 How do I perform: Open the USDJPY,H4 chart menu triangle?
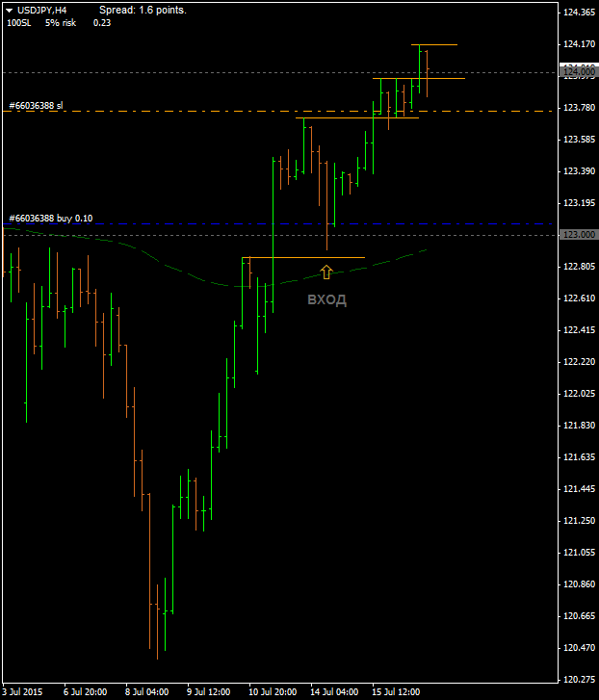click(x=9, y=11)
